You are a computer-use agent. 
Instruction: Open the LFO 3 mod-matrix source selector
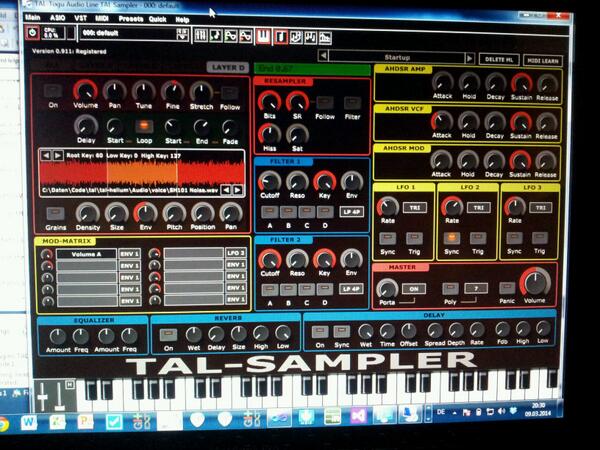pyautogui.click(x=236, y=253)
